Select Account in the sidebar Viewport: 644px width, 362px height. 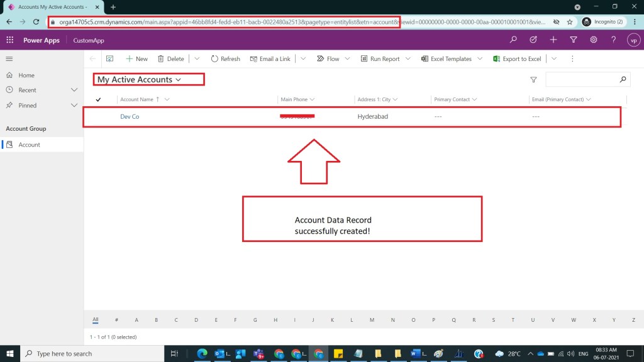[x=29, y=145]
